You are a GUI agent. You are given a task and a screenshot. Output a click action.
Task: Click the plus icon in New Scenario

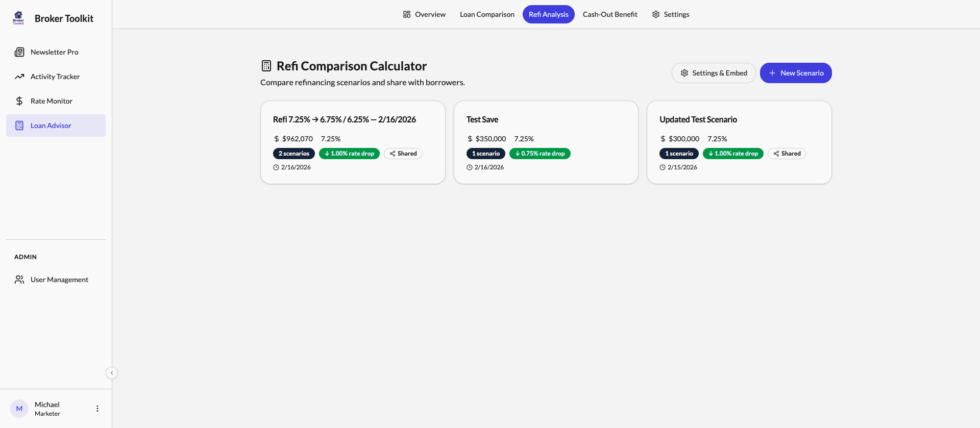pyautogui.click(x=772, y=73)
